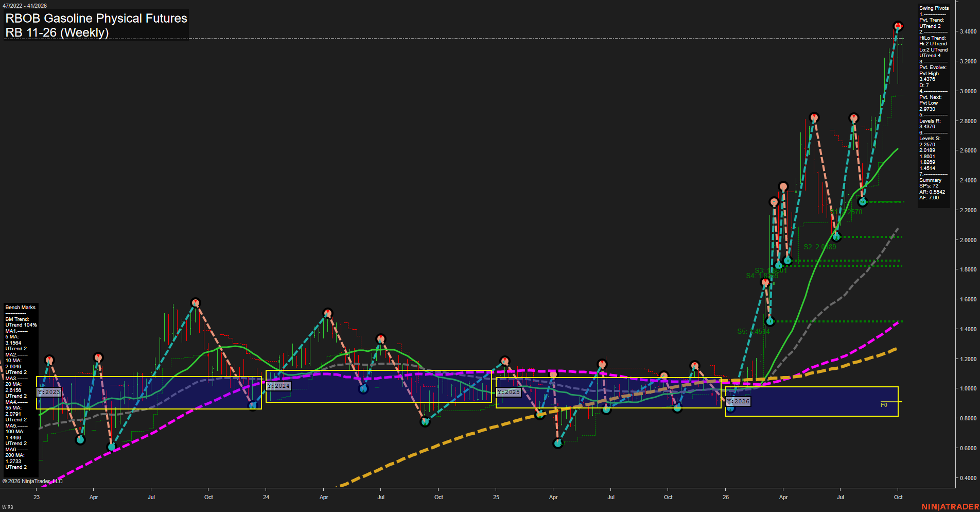The image size is (980, 512).
Task: Click the 2.9730 Pvt Low value
Action: click(927, 109)
